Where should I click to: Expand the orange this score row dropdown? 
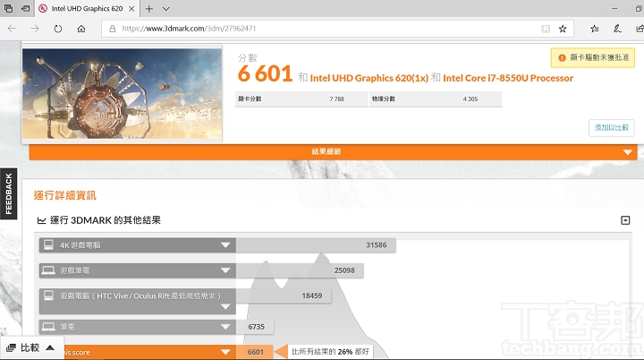[225, 352]
